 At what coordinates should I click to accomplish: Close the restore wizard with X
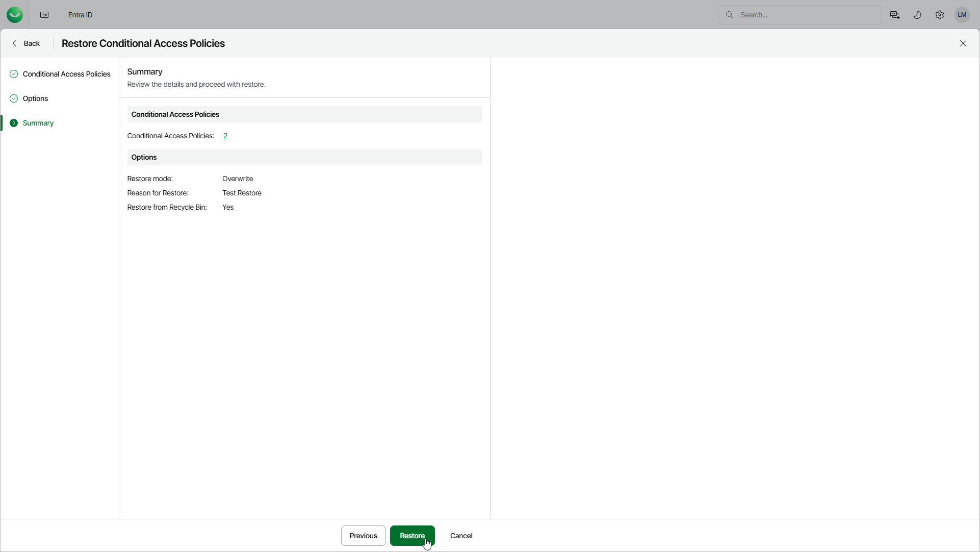point(963,43)
